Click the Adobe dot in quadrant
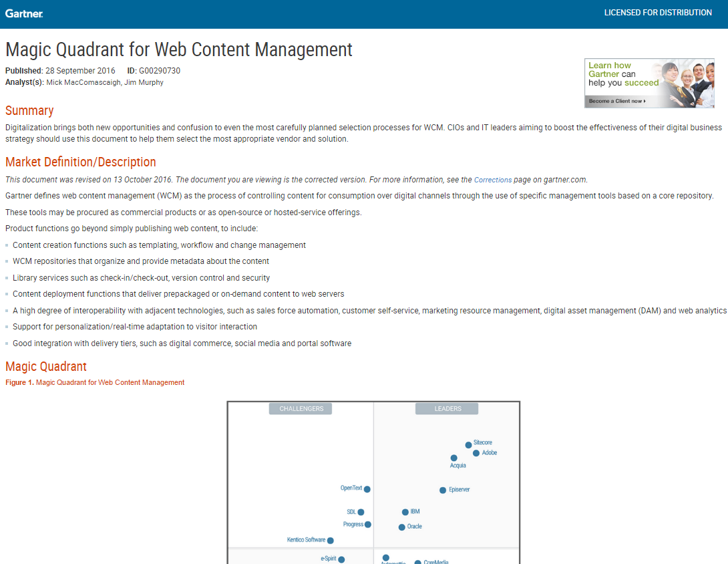Image resolution: width=728 pixels, height=564 pixels. point(476,453)
